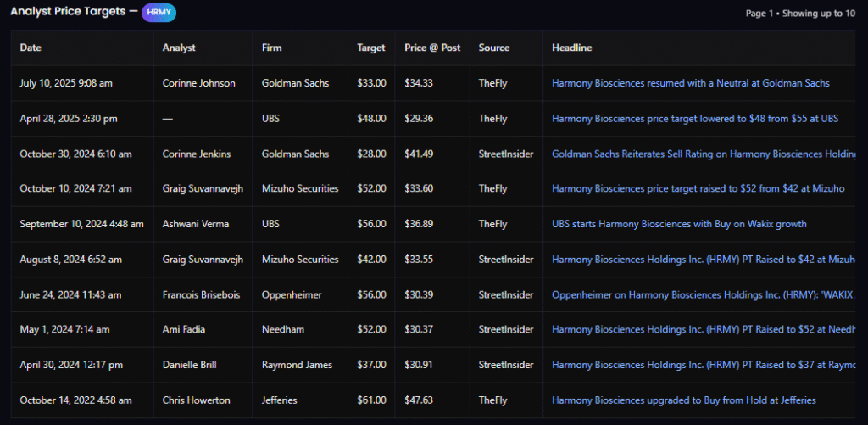This screenshot has width=868, height=425.
Task: Open Mizuho target raised to $52 headline
Action: click(698, 189)
